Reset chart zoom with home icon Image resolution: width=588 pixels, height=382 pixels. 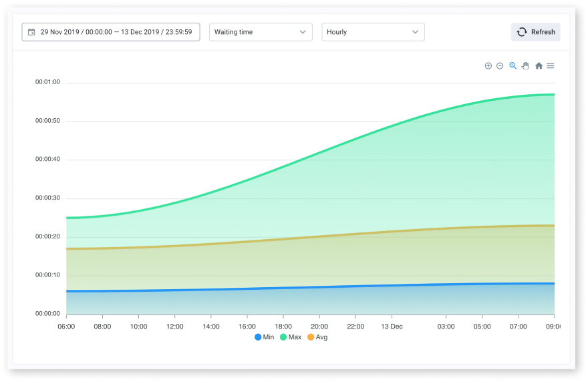539,66
